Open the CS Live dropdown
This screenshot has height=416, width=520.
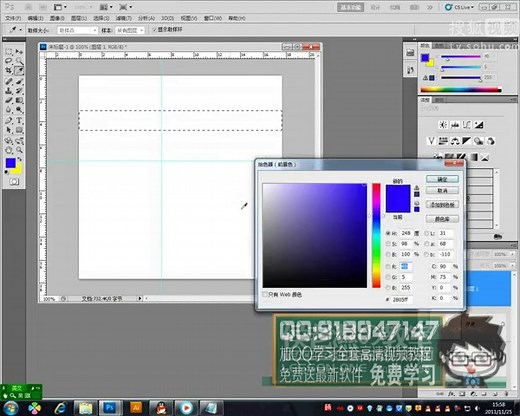[x=460, y=7]
